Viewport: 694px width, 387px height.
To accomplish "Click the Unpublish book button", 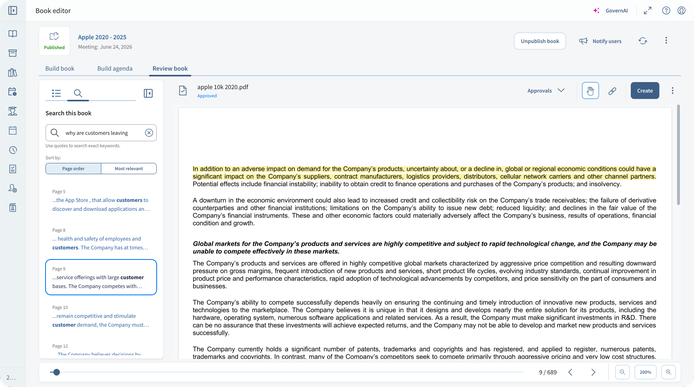I will pyautogui.click(x=540, y=41).
